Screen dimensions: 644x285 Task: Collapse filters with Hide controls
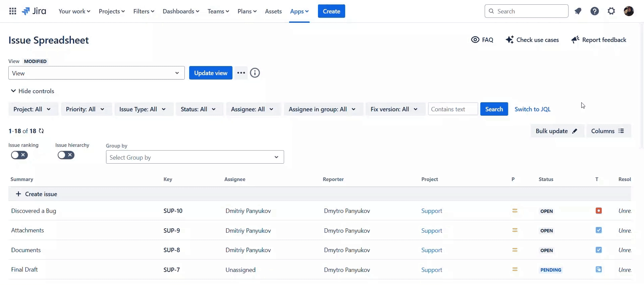point(33,91)
